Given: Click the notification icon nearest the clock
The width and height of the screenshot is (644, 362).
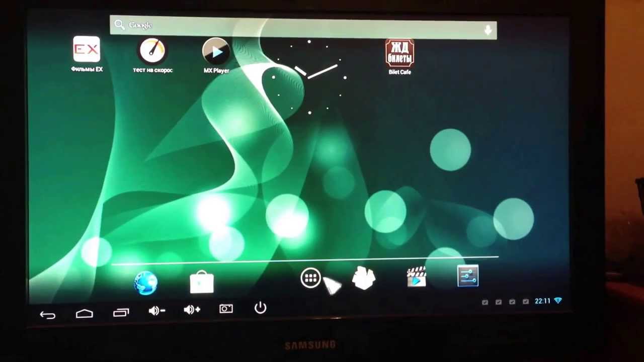Looking at the screenshot, I should coord(526,302).
